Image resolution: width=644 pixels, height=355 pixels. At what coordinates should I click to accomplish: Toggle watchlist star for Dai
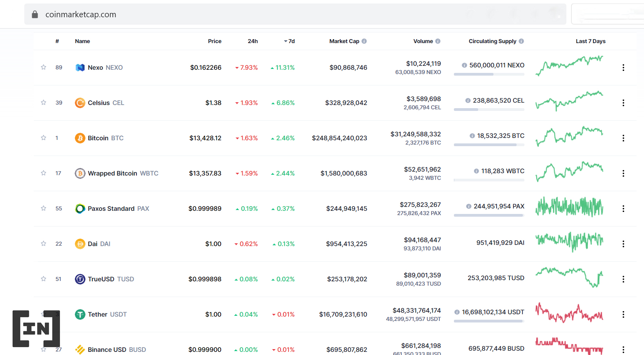point(44,243)
